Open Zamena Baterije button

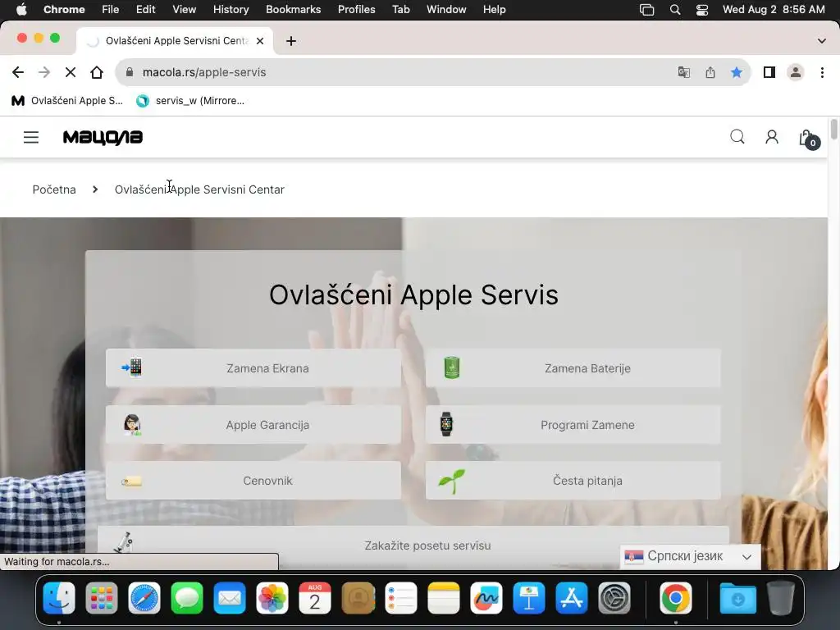point(573,368)
